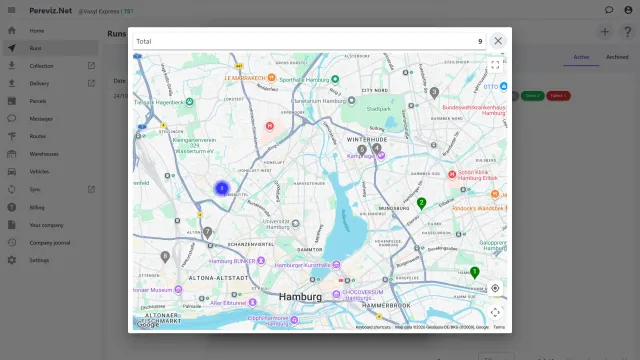Click the add run plus button
This screenshot has width=640, height=360.
[605, 32]
